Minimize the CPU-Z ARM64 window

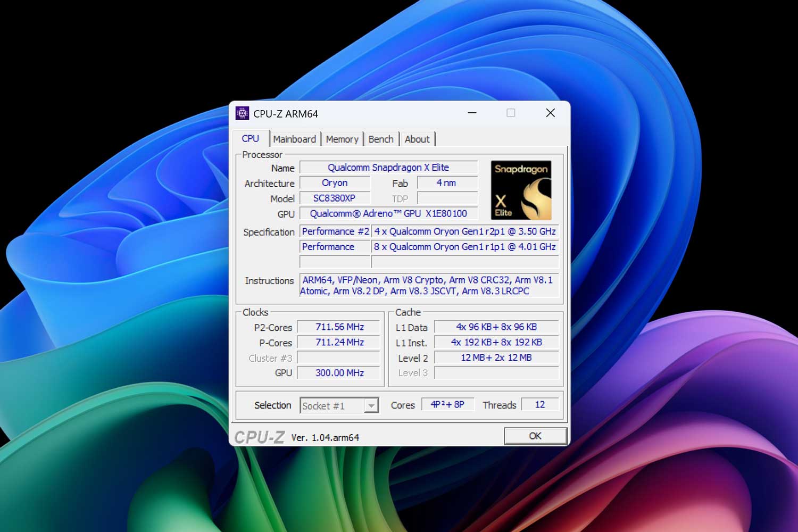[x=472, y=113]
